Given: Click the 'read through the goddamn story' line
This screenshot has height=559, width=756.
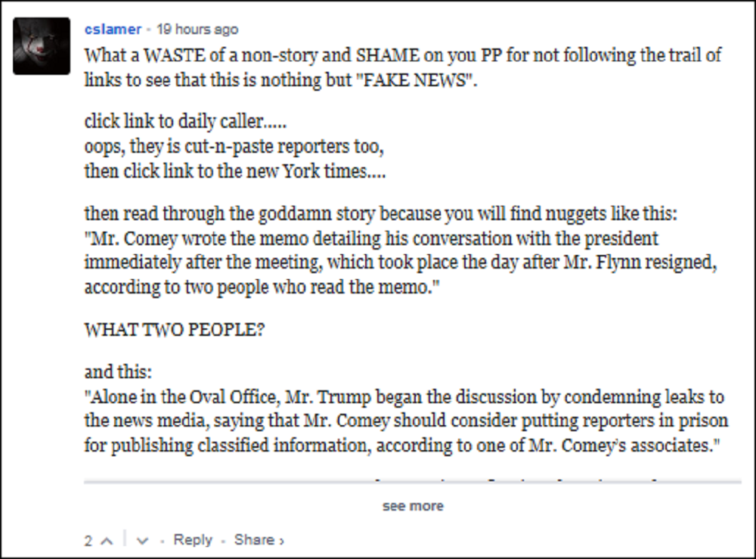Looking at the screenshot, I should 380,214.
